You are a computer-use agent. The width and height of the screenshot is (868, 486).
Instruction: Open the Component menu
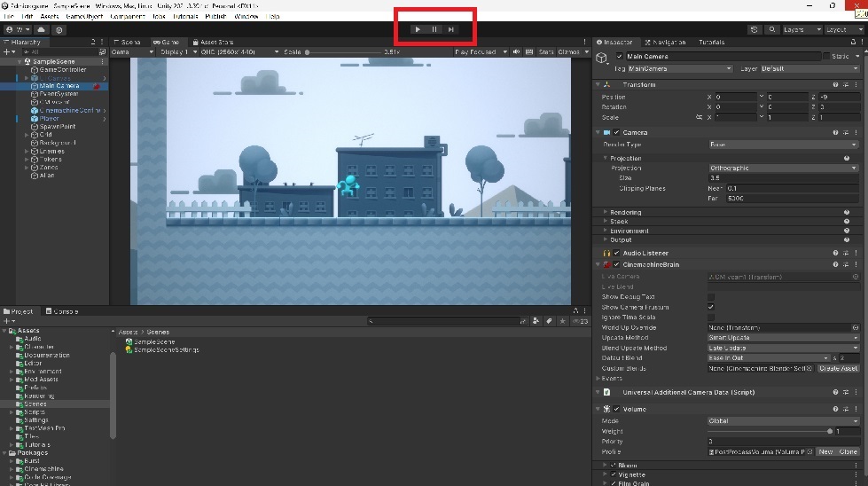[x=128, y=16]
